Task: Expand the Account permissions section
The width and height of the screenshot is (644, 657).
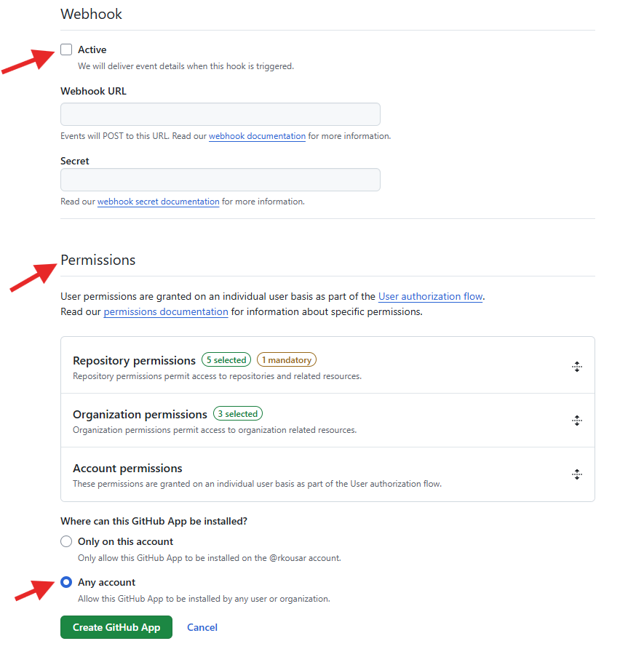Action: coord(127,468)
